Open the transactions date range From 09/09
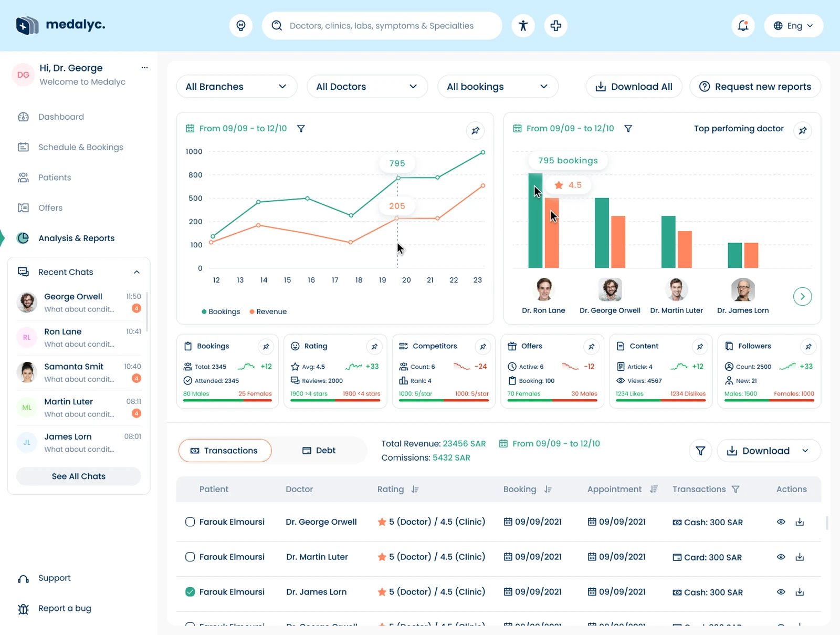The width and height of the screenshot is (840, 635). [550, 444]
